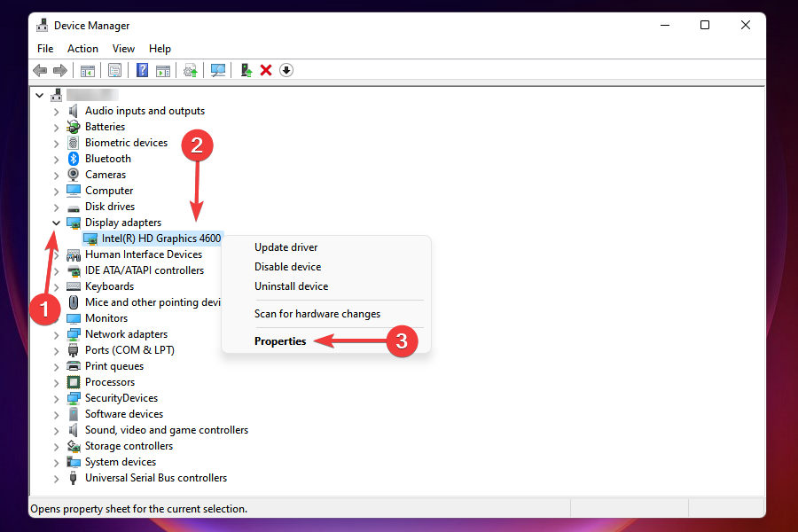Click the Scan for hardware changes toolbar icon

218,70
